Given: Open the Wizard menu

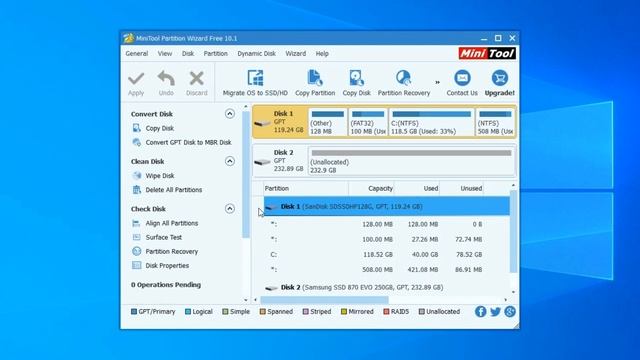Looking at the screenshot, I should pos(296,53).
